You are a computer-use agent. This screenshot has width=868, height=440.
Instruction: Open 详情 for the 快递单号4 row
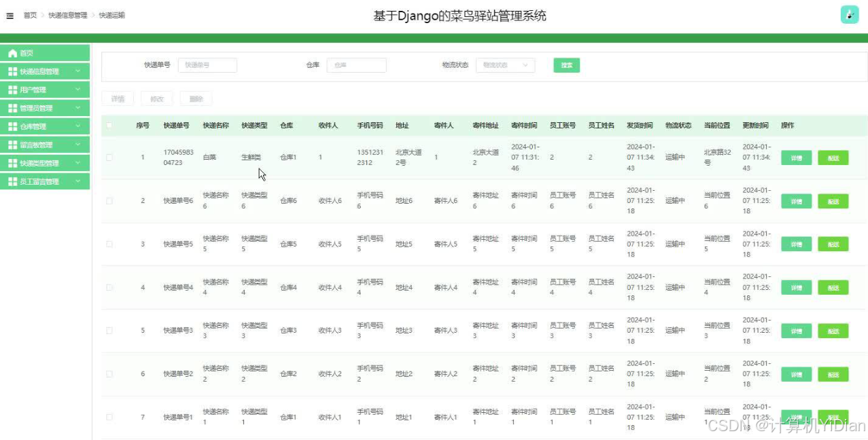797,287
